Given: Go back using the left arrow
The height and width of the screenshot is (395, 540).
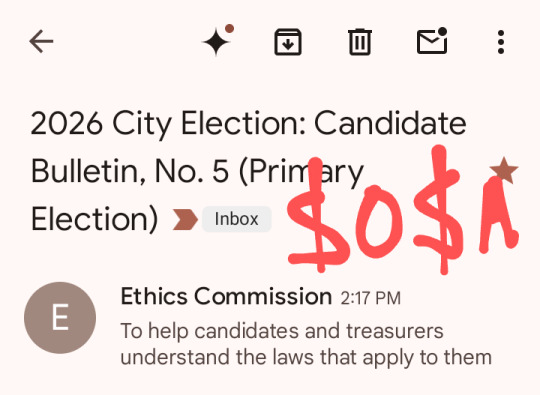Looking at the screenshot, I should pos(41,42).
